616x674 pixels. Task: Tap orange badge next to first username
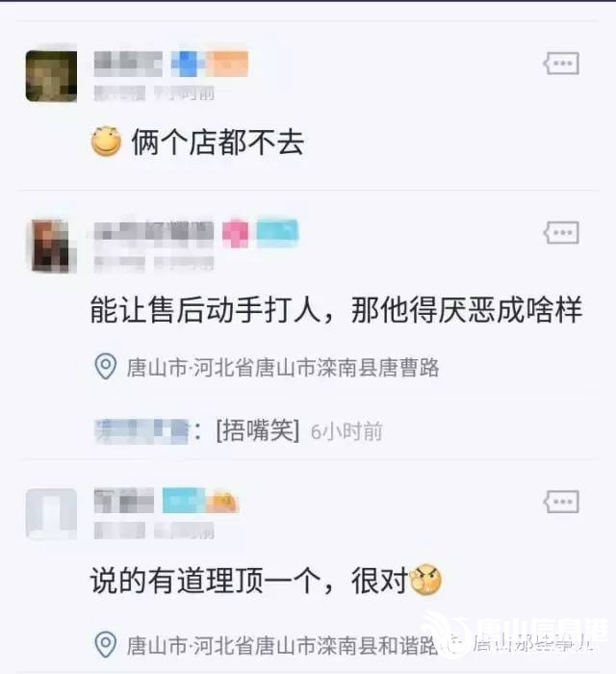(227, 64)
